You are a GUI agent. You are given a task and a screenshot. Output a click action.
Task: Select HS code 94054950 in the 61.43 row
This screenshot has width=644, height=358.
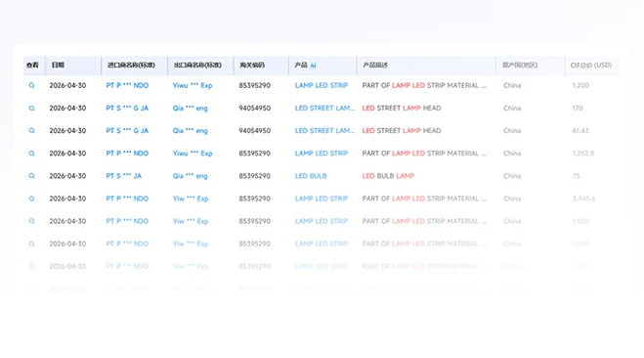[255, 131]
